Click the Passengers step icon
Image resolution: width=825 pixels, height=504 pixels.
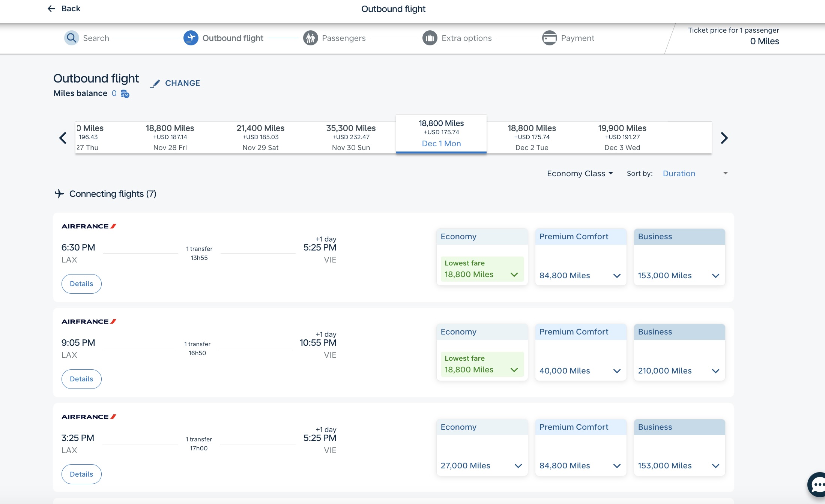point(310,38)
